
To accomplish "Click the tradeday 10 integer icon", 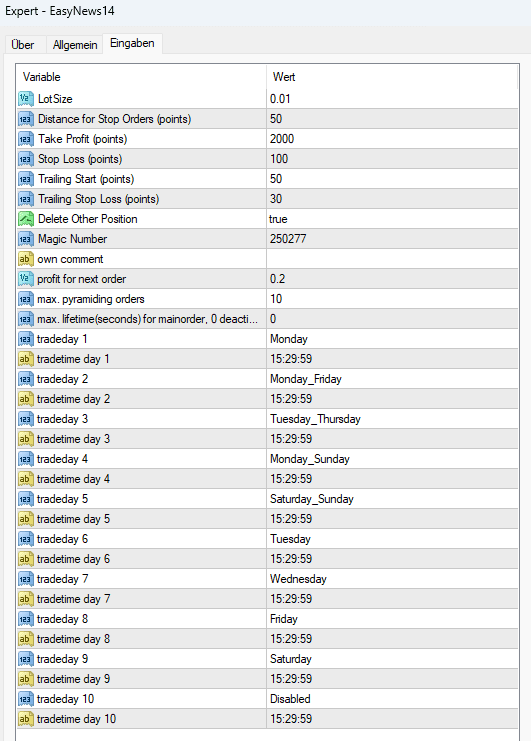I will 26,699.
